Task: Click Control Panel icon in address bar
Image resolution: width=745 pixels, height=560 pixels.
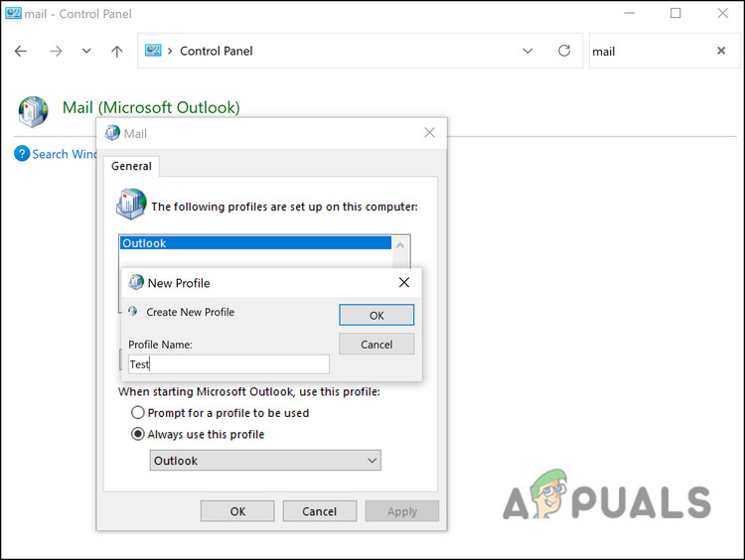Action: (x=153, y=51)
